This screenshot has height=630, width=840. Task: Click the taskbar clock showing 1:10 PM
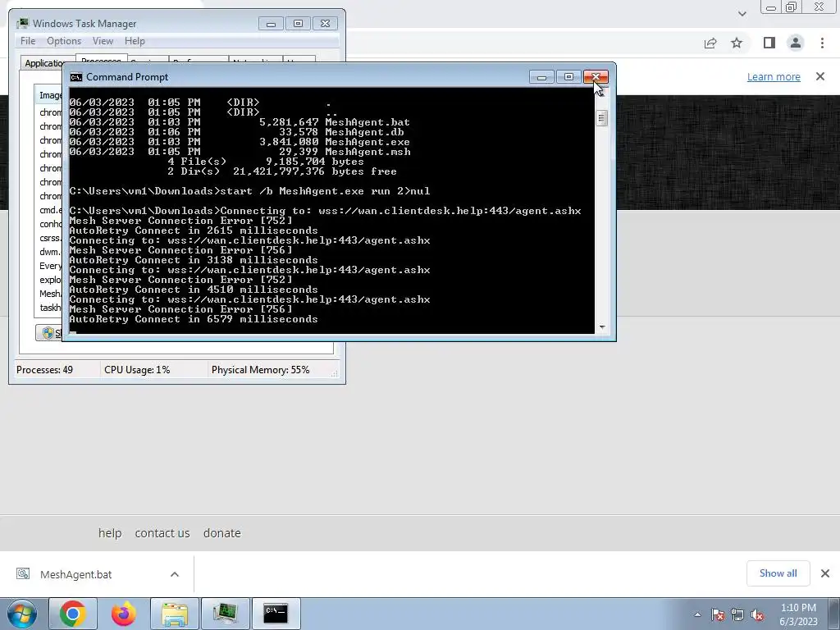[798, 614]
